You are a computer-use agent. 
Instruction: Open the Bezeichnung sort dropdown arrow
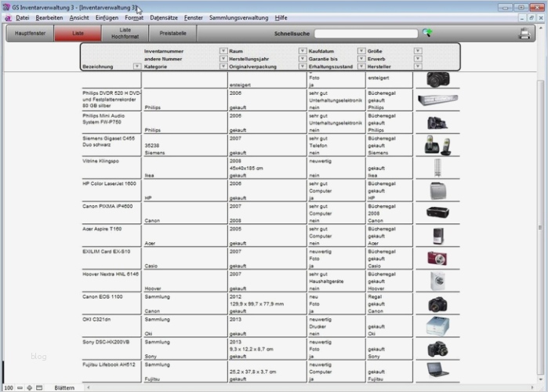pyautogui.click(x=136, y=66)
